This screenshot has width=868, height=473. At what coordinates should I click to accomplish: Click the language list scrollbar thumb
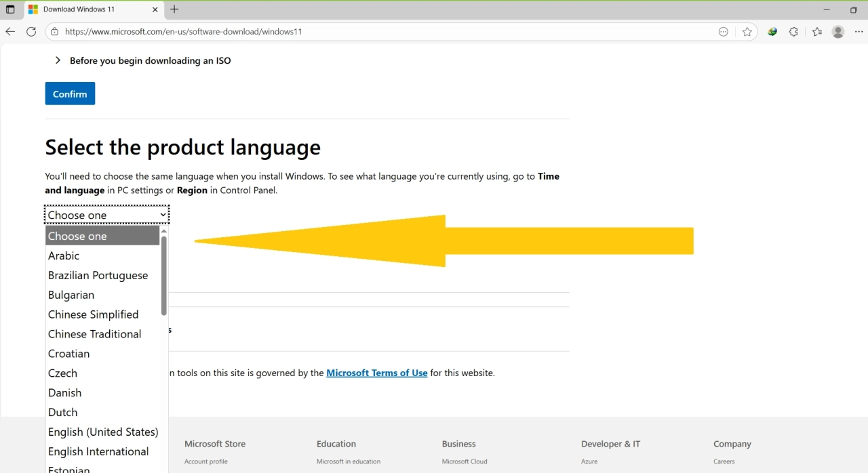[x=163, y=274]
